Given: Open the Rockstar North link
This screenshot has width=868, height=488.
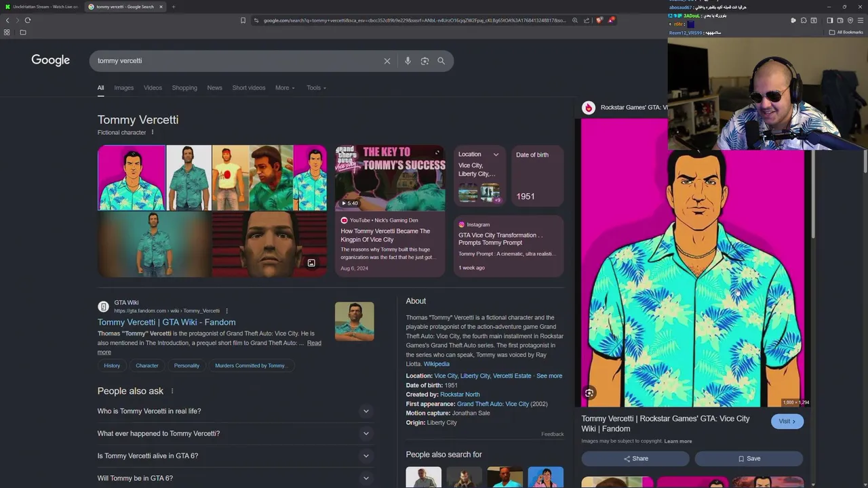Looking at the screenshot, I should pos(460,394).
